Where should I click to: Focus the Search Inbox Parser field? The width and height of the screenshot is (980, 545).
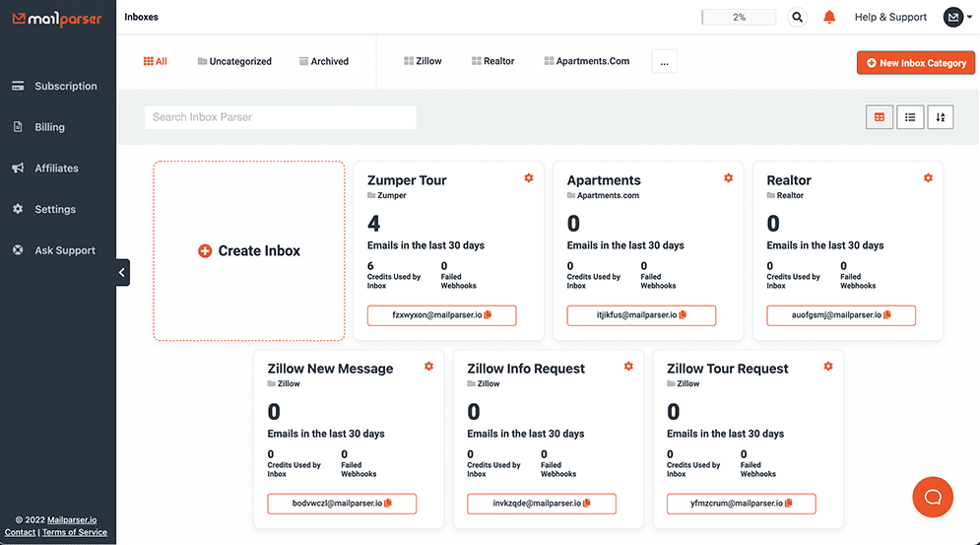(x=280, y=117)
